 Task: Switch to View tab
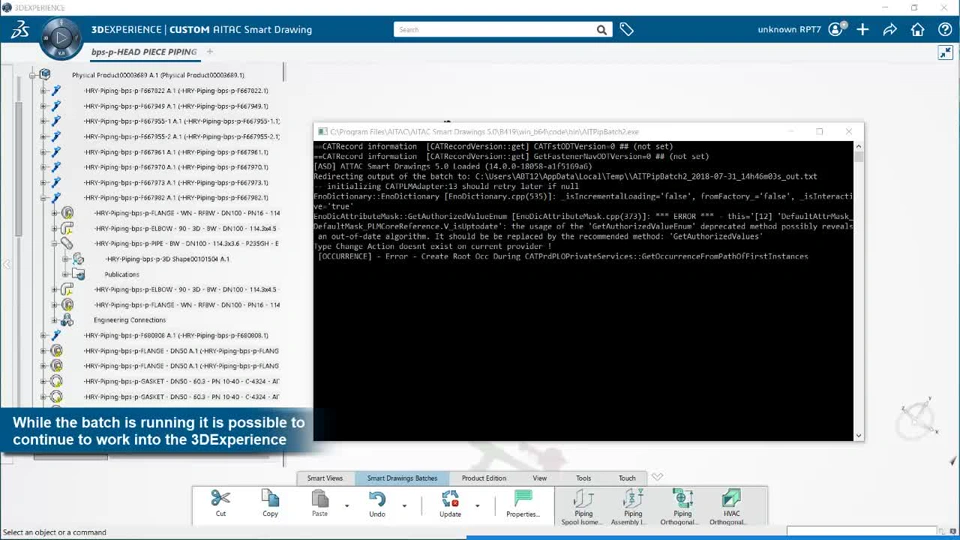click(x=539, y=478)
